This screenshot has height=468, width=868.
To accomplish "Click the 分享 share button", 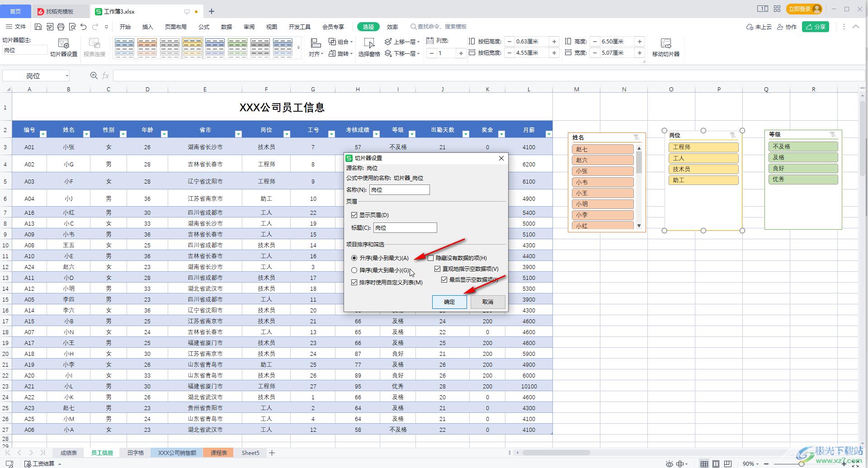I will coord(816,27).
